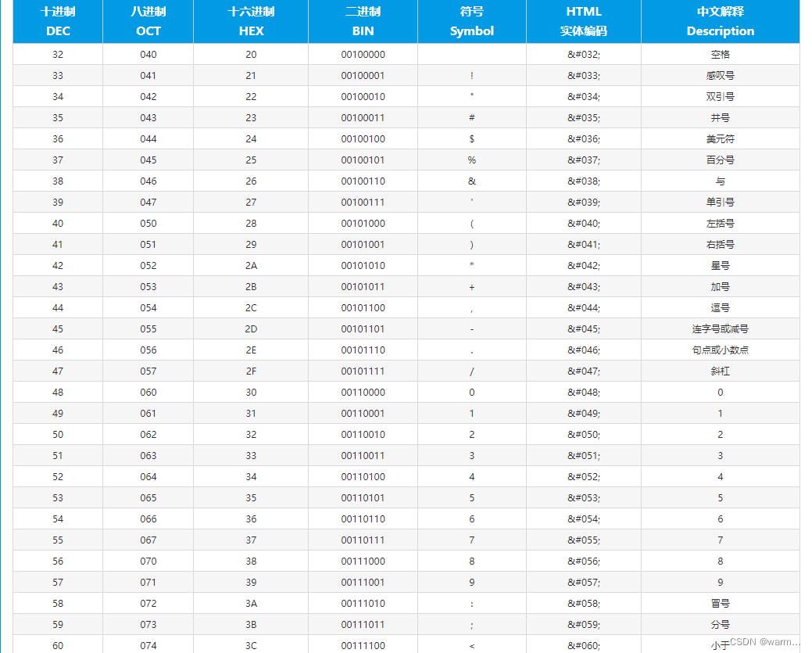Click the 分号 description cell
The width and height of the screenshot is (812, 653).
tap(721, 625)
